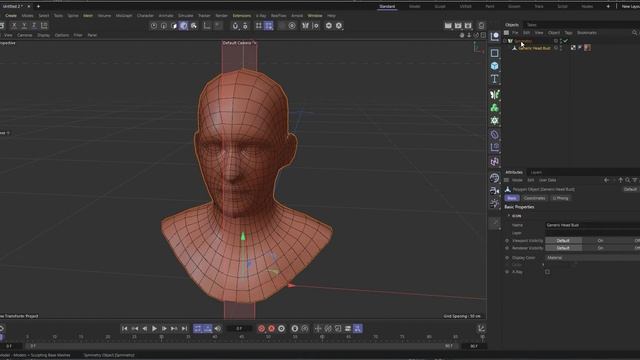Open Attributes manager hamburger menu
640x360 pixels.
coord(507,180)
